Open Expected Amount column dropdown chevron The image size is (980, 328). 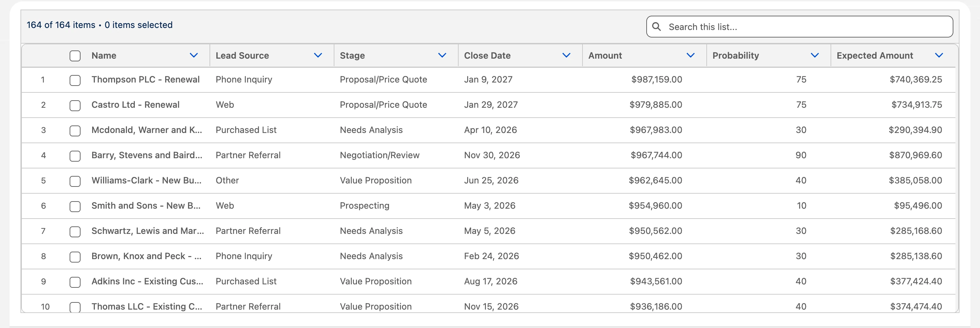[x=939, y=56]
